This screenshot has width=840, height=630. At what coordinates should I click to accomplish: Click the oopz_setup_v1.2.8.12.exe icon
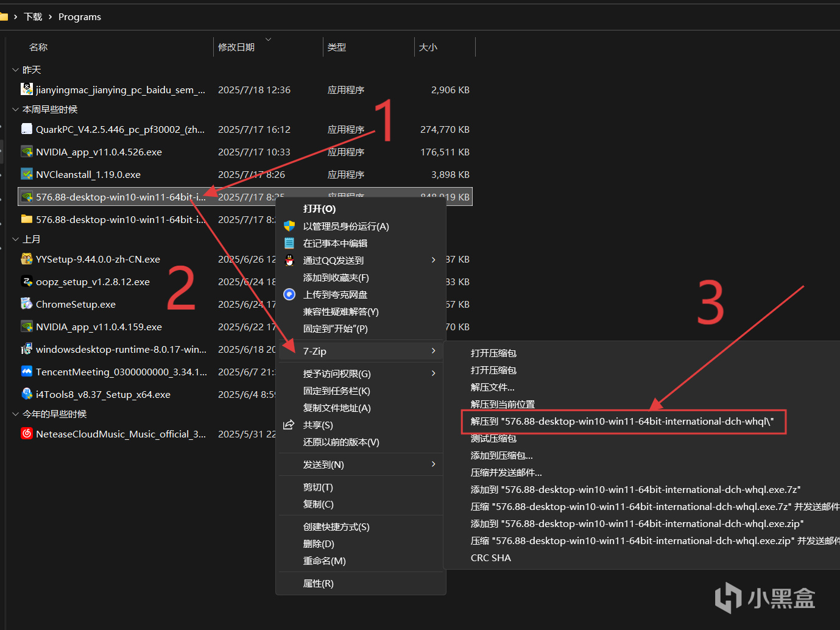[x=27, y=281]
